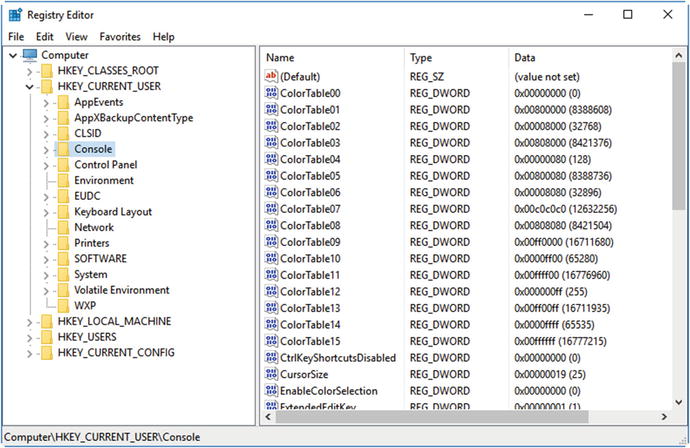This screenshot has width=690, height=448.
Task: Click the REG_SZ type cell
Action: coord(426,77)
